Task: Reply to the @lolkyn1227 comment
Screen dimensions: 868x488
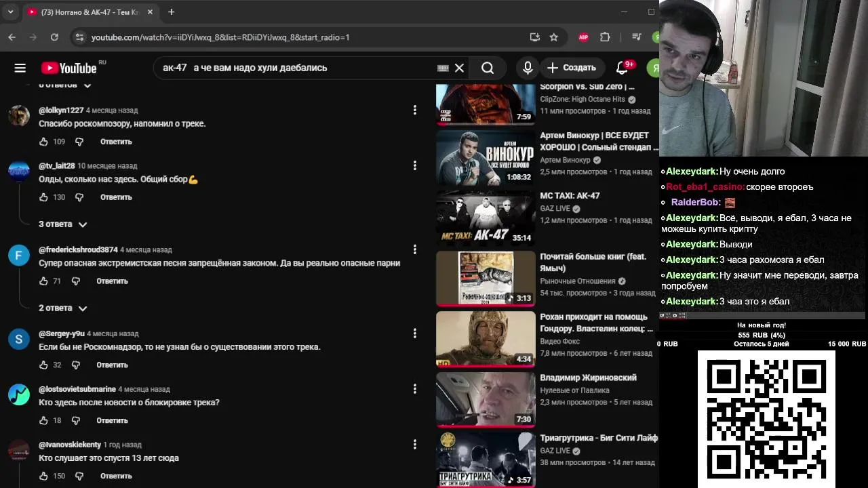Action: coord(116,142)
